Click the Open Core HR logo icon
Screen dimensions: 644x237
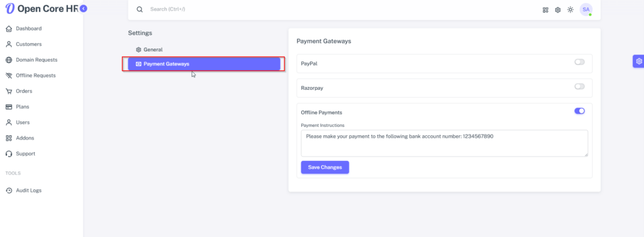click(x=10, y=8)
